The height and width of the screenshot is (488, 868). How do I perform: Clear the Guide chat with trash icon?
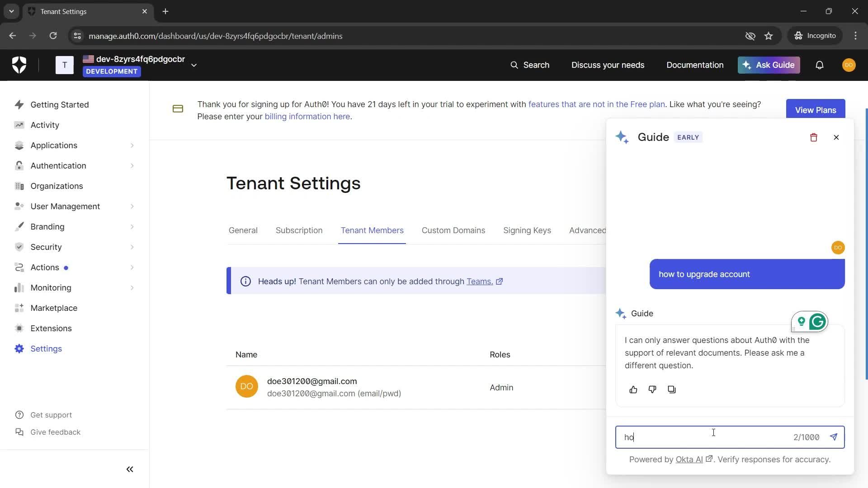point(813,137)
